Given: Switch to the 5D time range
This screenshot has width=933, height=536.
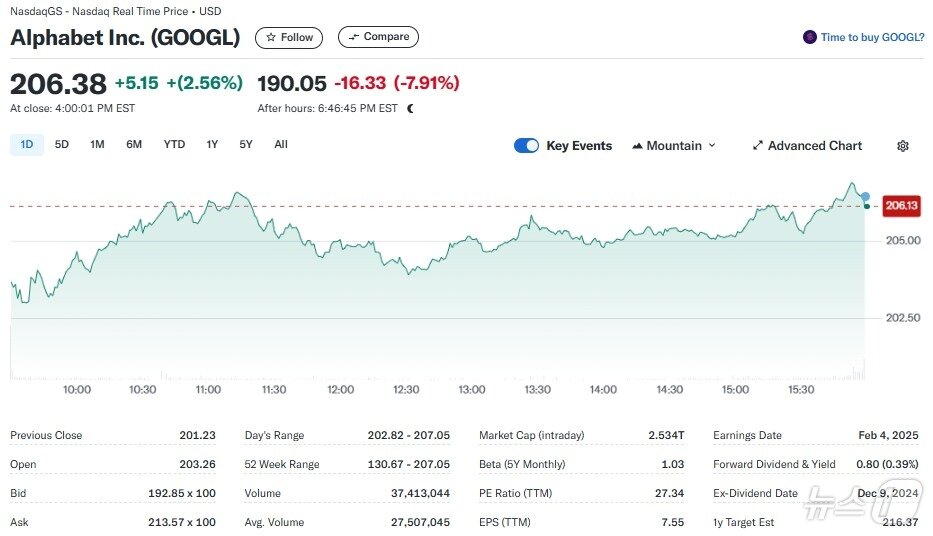Looking at the screenshot, I should coord(62,145).
